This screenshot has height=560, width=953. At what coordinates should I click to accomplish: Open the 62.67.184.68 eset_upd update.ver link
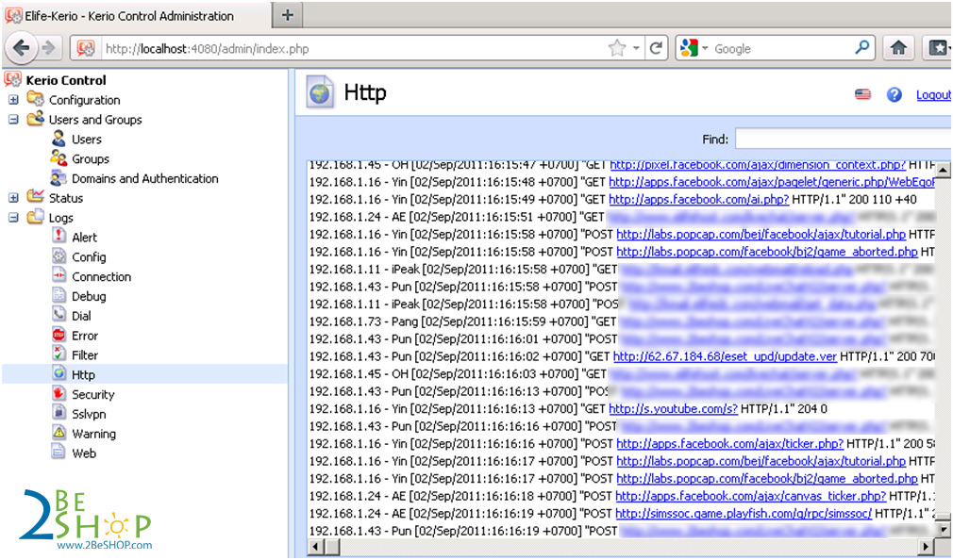pos(725,356)
